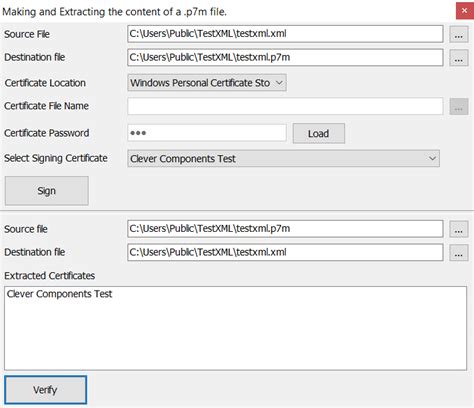Click the Verify button
474x408 pixels.
click(x=46, y=390)
